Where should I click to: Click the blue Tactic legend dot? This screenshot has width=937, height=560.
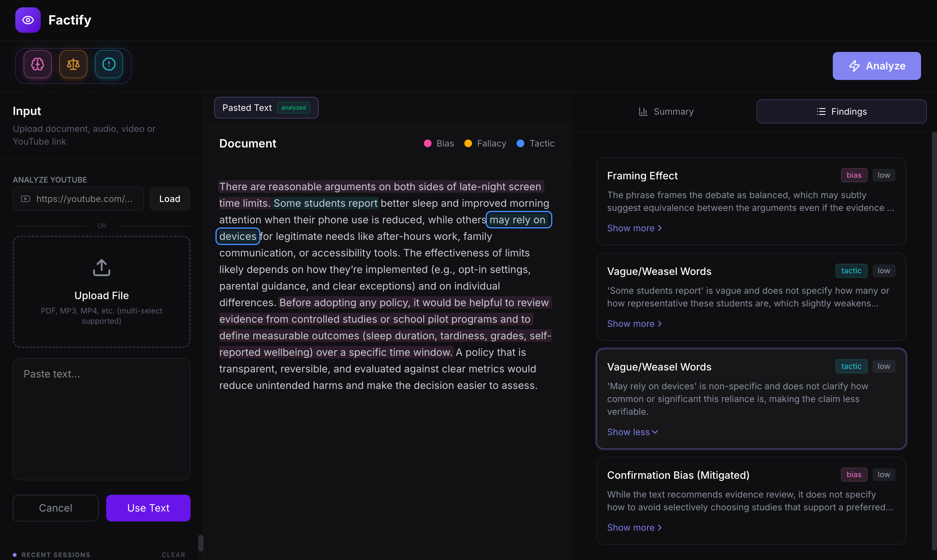pyautogui.click(x=520, y=143)
